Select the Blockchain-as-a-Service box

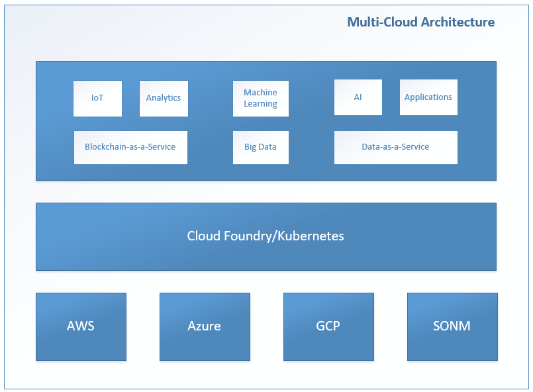click(x=130, y=148)
